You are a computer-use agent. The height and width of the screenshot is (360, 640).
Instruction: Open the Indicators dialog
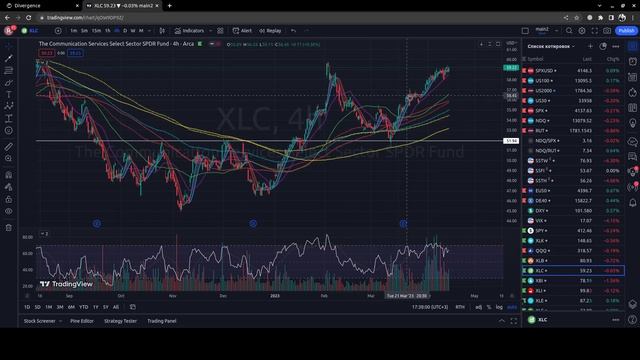(189, 31)
